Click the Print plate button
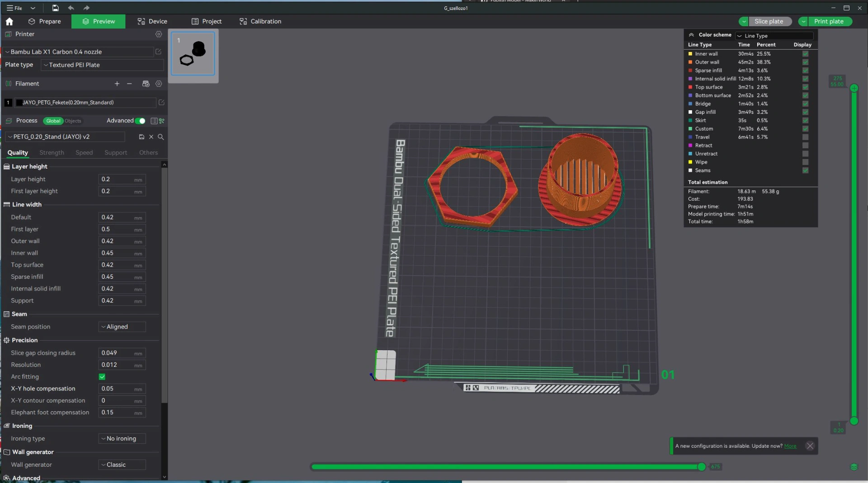868x483 pixels. pos(829,21)
